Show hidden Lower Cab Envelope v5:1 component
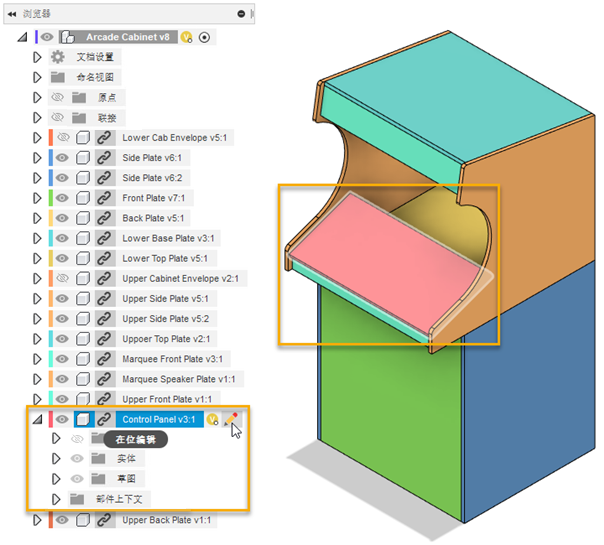 click(x=63, y=138)
